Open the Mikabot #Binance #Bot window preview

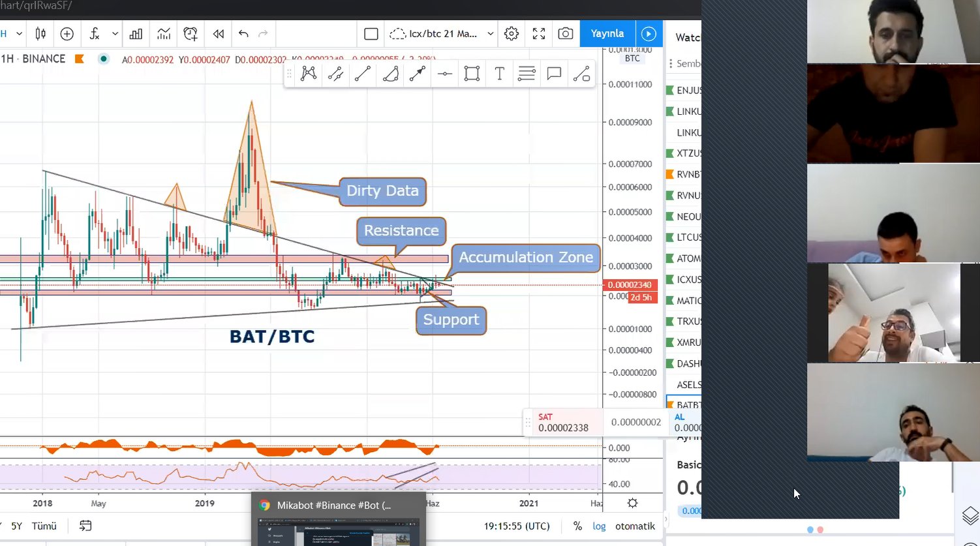(x=339, y=519)
